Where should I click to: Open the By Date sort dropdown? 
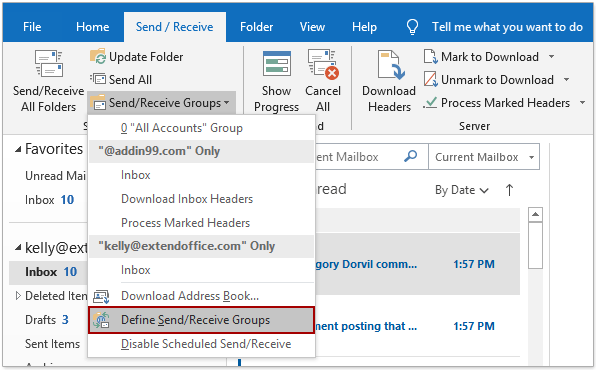pos(461,190)
